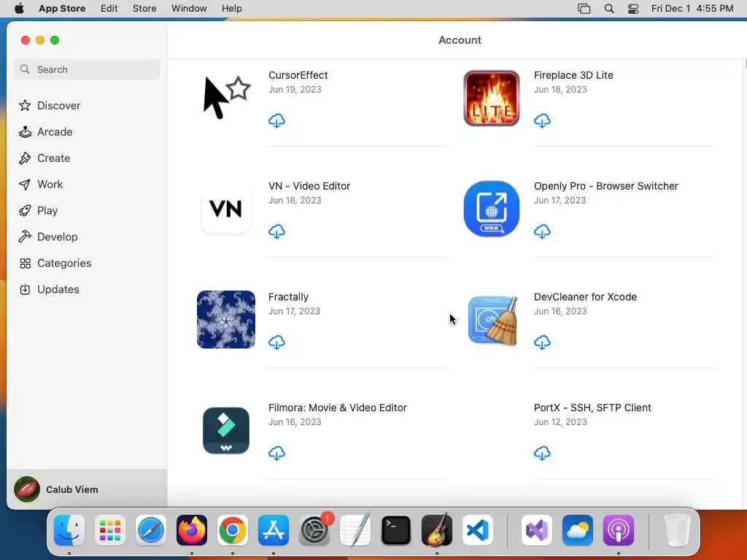Click the VN - Video Editor title
This screenshot has height=560, width=747.
309,186
